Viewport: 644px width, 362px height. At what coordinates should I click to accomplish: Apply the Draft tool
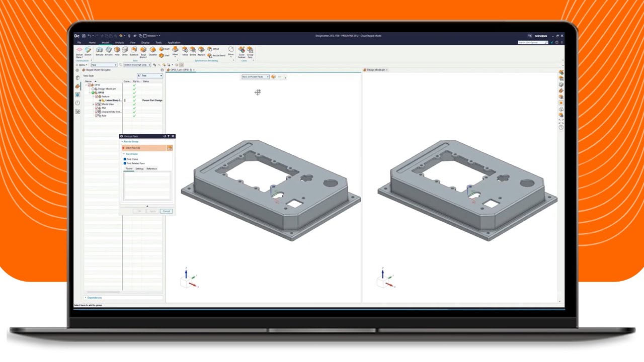[164, 49]
